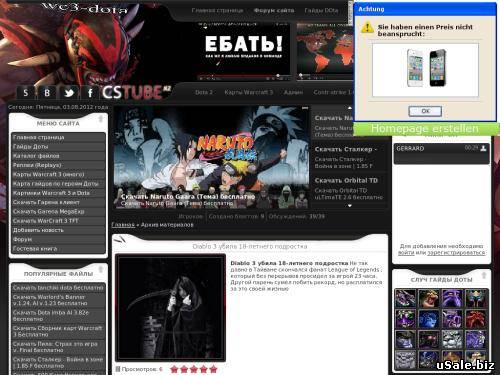Image resolution: width=500 pixels, height=375 pixels.
Task: Confirm the Achtung dialog with OK
Action: 425,111
